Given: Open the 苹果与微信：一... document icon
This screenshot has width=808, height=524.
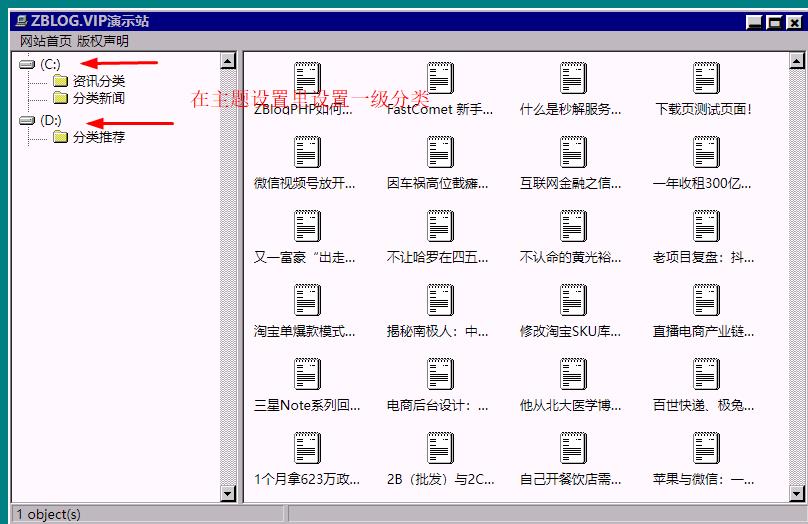Looking at the screenshot, I should (706, 448).
